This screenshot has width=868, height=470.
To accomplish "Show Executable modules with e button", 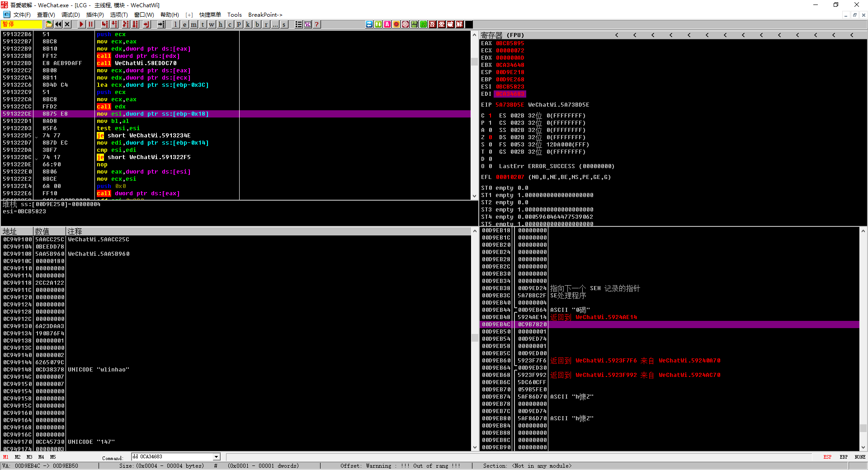I will click(184, 24).
